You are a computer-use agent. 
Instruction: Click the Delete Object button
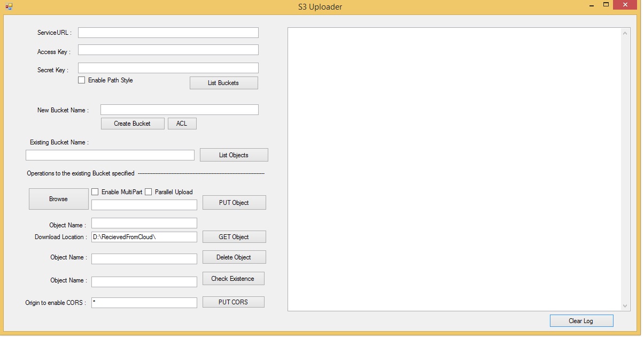pos(234,257)
